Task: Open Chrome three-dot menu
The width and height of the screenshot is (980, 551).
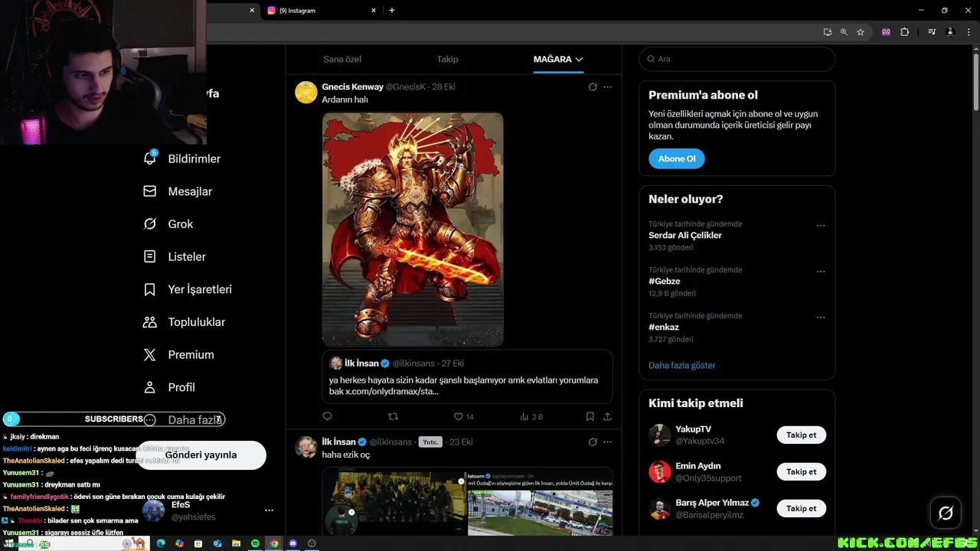Action: [x=969, y=32]
